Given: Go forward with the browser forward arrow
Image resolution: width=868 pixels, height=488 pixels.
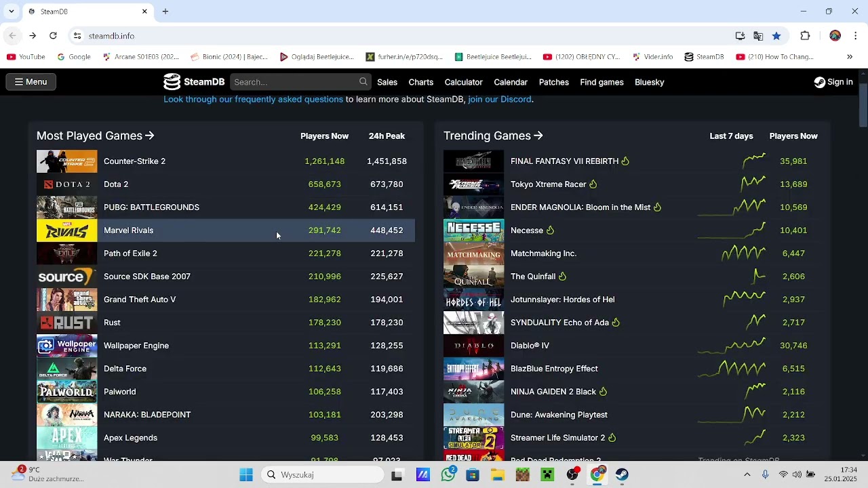Looking at the screenshot, I should (33, 36).
